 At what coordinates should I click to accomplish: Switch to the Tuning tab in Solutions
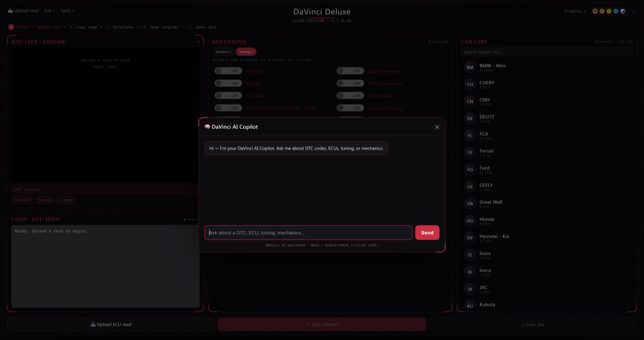246,52
